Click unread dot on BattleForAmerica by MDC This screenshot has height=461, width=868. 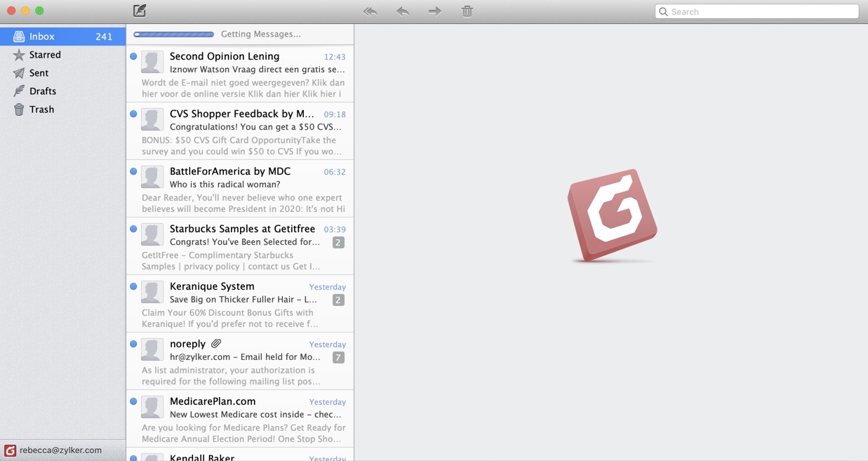point(133,171)
